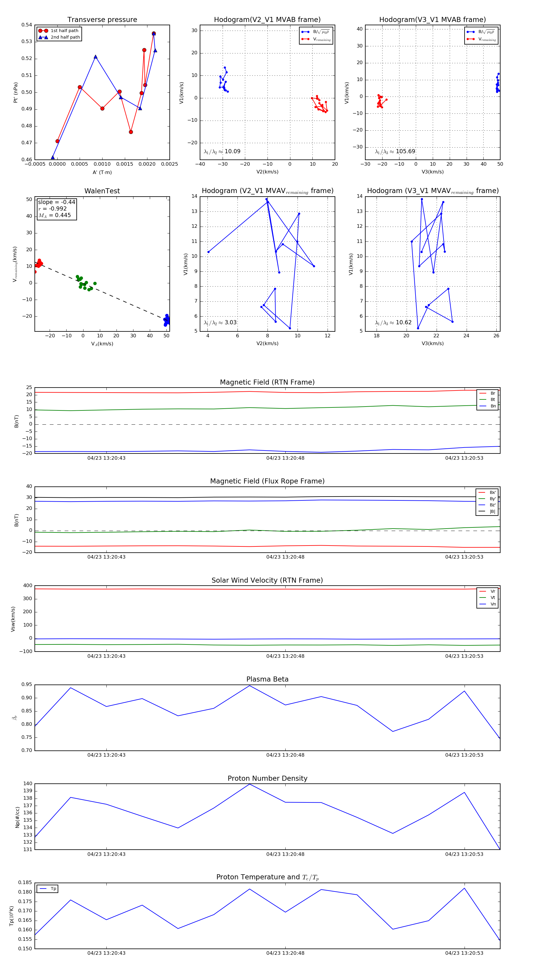Select the Bx' legend entry

487,492
